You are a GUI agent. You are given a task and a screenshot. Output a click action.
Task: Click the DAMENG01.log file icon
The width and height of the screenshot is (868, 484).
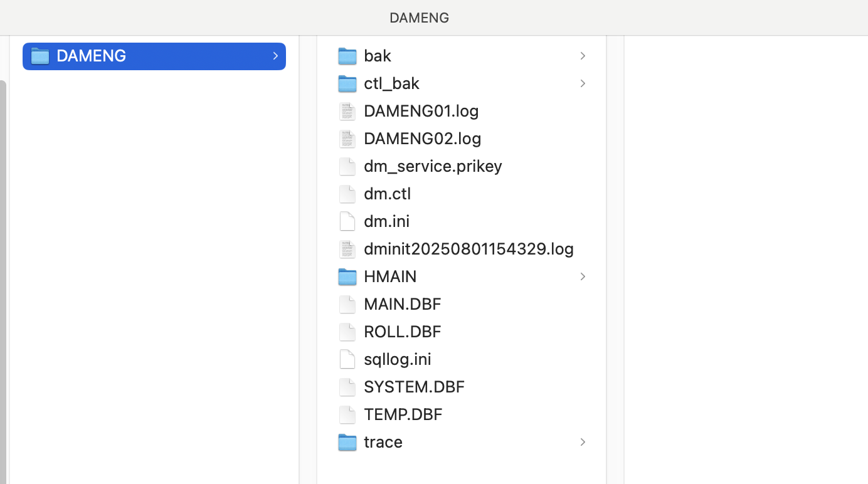click(x=347, y=111)
